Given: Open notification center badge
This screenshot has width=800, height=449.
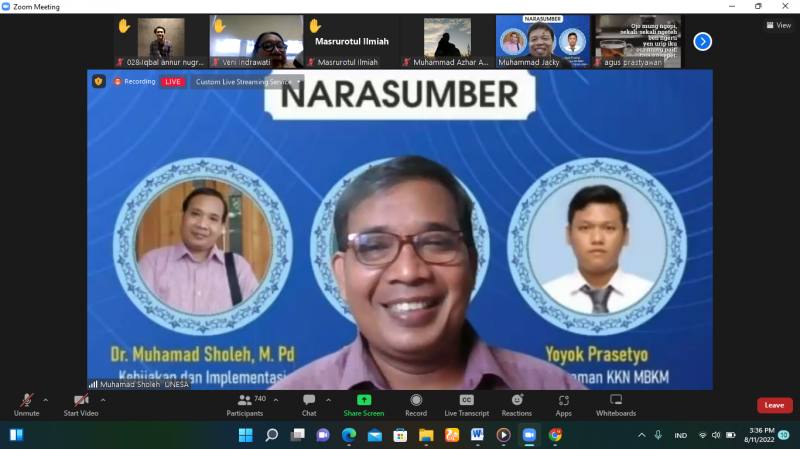Looking at the screenshot, I should coord(784,435).
